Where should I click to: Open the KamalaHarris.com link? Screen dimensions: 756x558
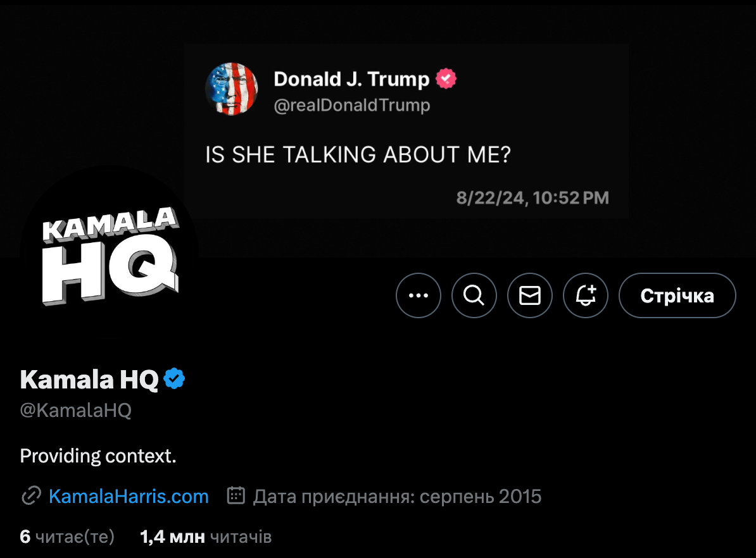point(129,497)
